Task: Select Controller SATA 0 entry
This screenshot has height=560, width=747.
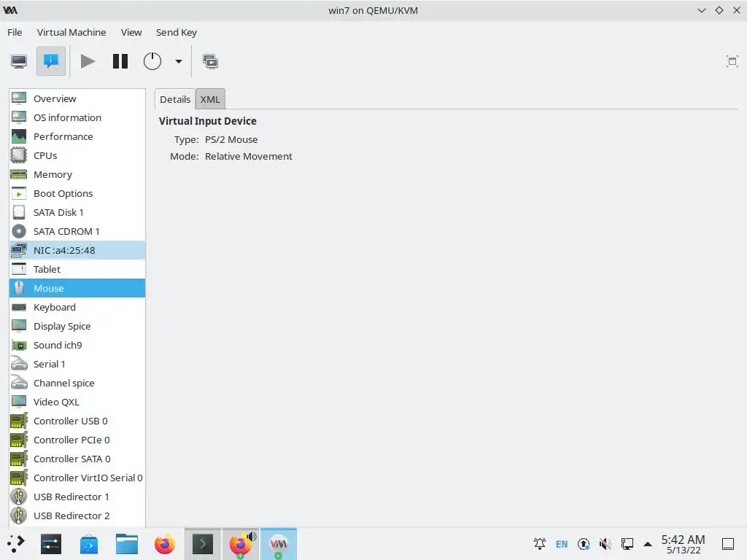Action: click(x=77, y=459)
